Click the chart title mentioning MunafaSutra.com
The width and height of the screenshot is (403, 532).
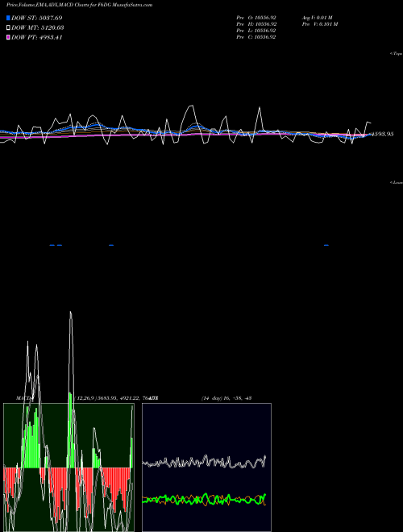[x=79, y=5]
